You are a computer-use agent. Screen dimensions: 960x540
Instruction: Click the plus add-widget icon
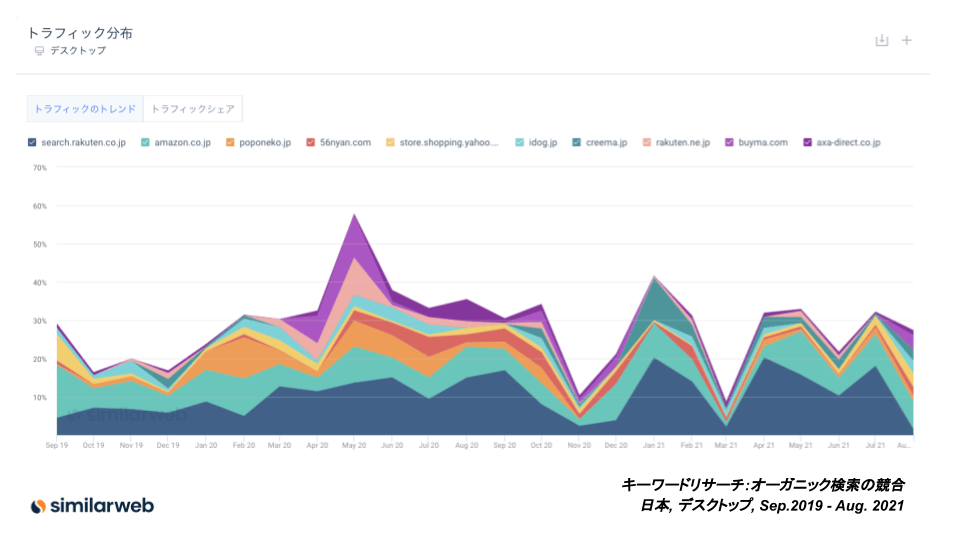point(907,40)
